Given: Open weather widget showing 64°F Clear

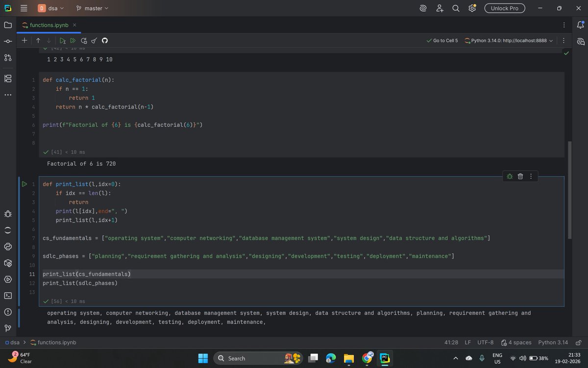Looking at the screenshot, I should click(20, 358).
